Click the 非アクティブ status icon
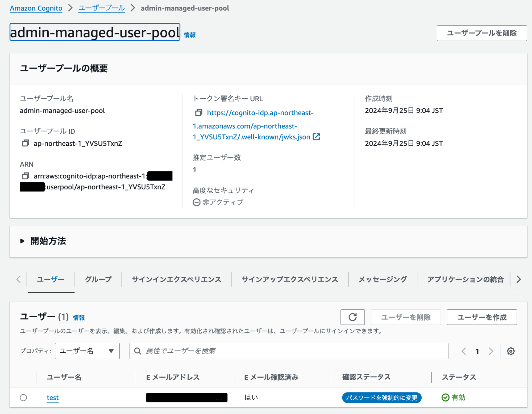 point(196,202)
